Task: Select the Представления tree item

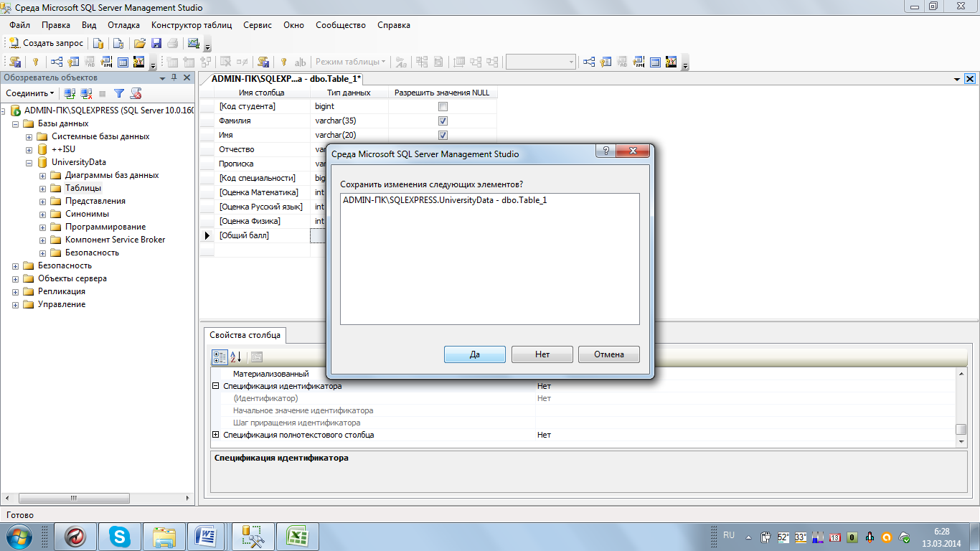Action: (x=95, y=201)
